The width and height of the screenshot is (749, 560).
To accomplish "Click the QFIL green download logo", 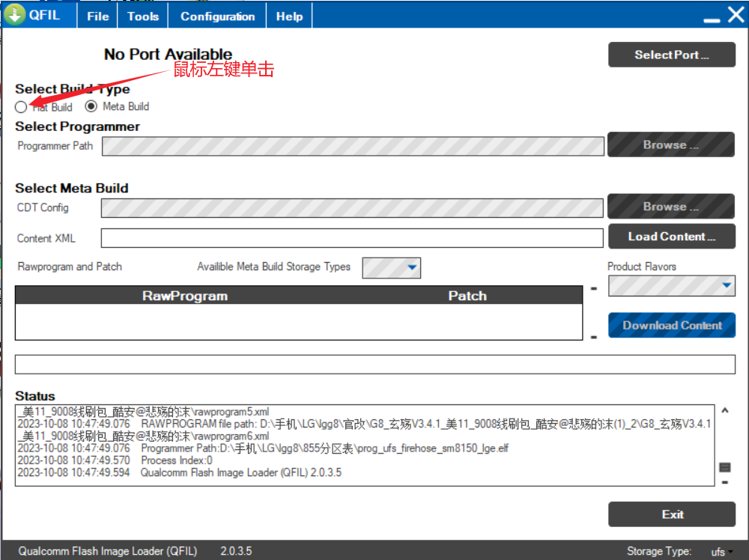I will 15,16.
